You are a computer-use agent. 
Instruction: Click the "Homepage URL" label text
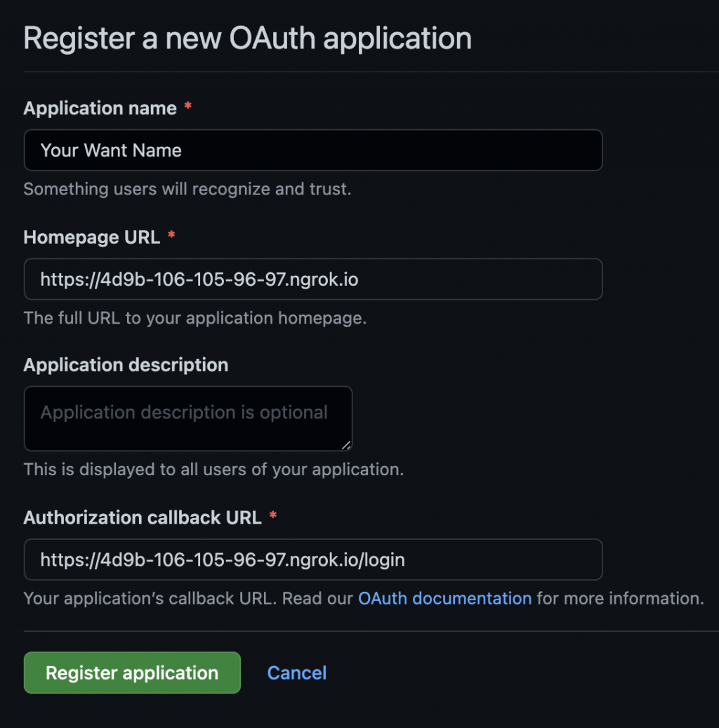click(x=92, y=237)
